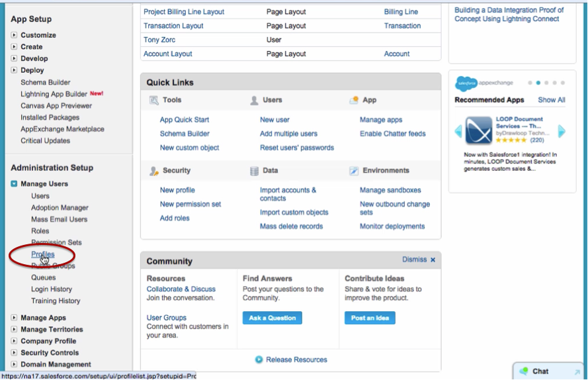Click the Security key icon
The width and height of the screenshot is (588, 380).
(153, 171)
